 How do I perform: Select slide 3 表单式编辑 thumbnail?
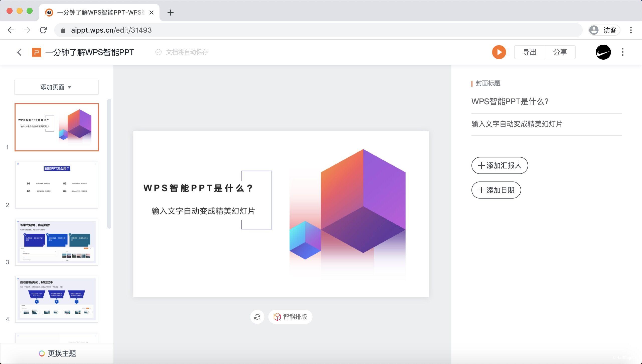click(x=57, y=242)
